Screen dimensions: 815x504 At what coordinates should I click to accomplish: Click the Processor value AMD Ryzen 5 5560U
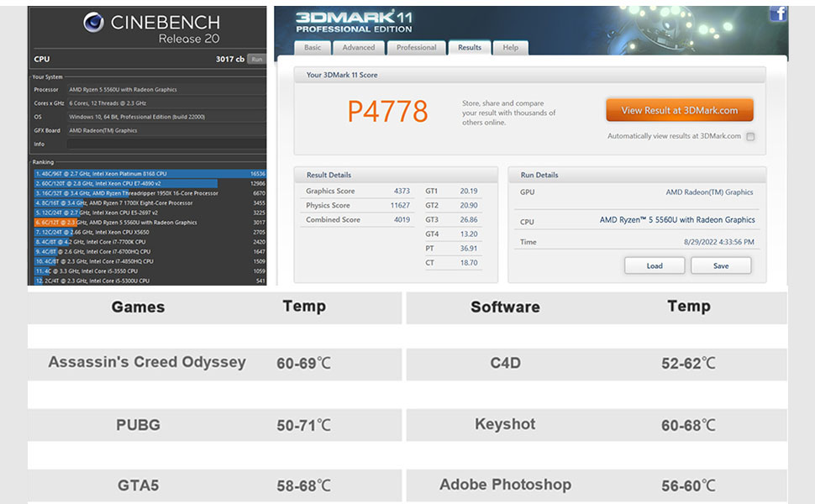123,89
